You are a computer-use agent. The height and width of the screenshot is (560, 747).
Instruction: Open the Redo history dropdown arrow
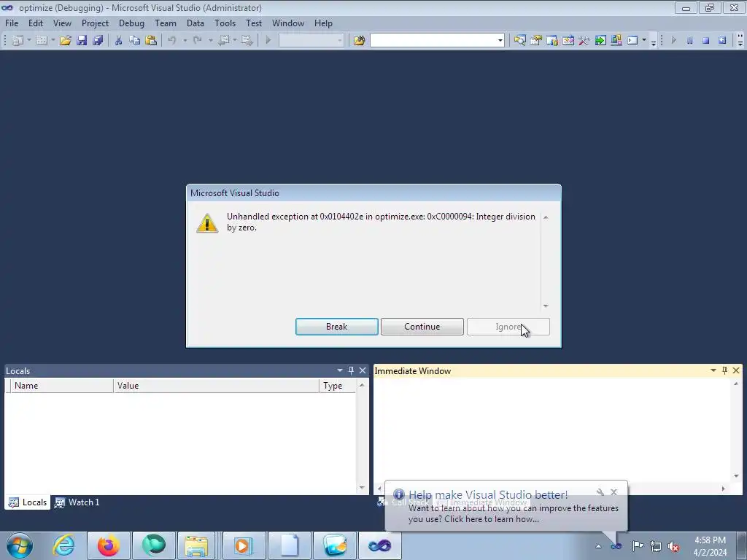coord(211,41)
